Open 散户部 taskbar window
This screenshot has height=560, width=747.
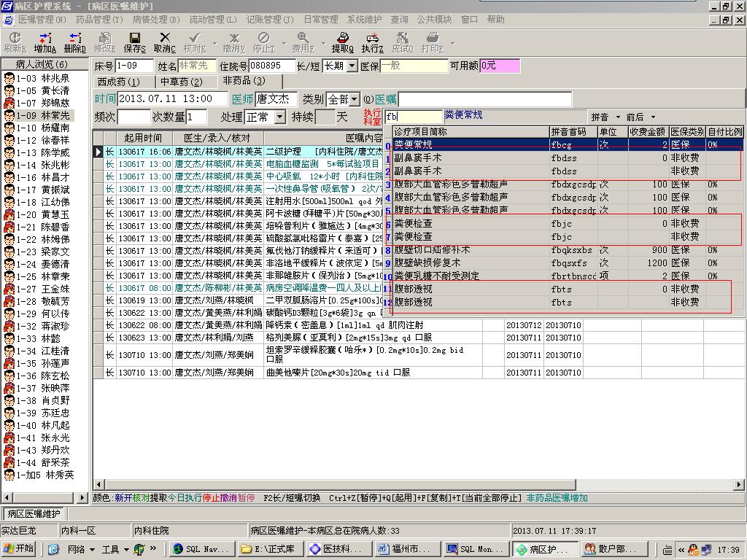pos(614,549)
